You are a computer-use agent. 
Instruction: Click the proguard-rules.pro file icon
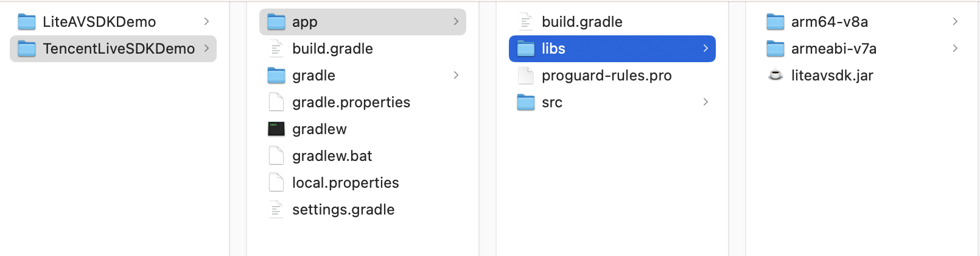pyautogui.click(x=526, y=76)
